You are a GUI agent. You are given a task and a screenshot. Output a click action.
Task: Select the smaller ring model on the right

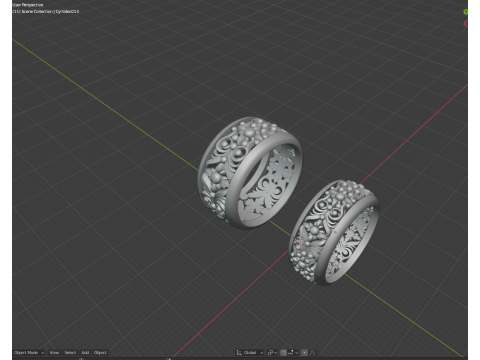(333, 232)
